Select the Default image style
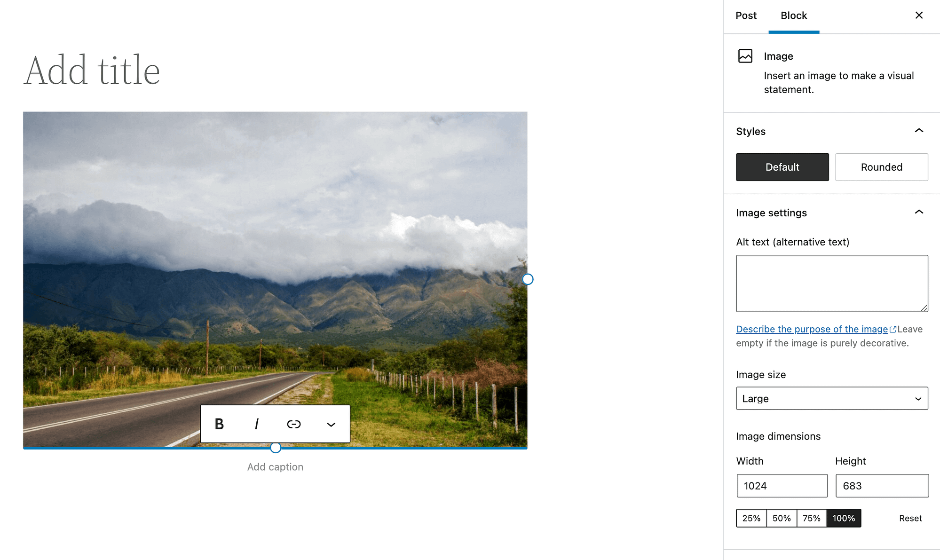This screenshot has width=940, height=560. click(782, 166)
